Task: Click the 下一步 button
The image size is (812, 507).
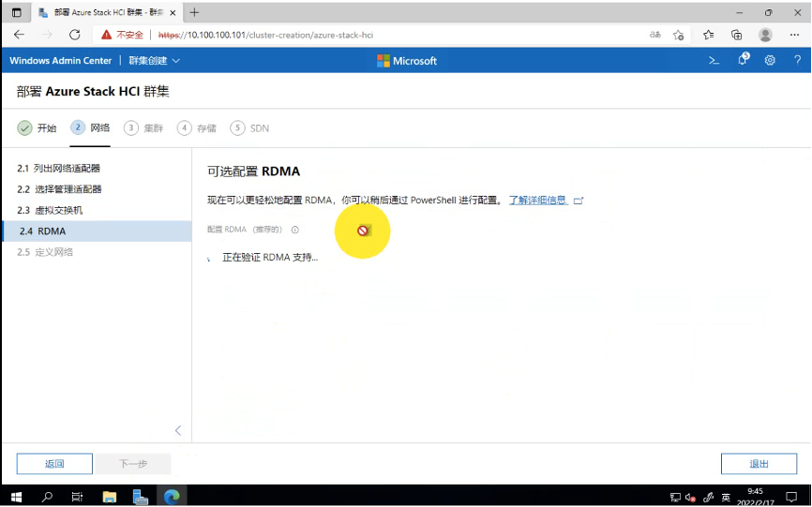Action: coord(133,464)
